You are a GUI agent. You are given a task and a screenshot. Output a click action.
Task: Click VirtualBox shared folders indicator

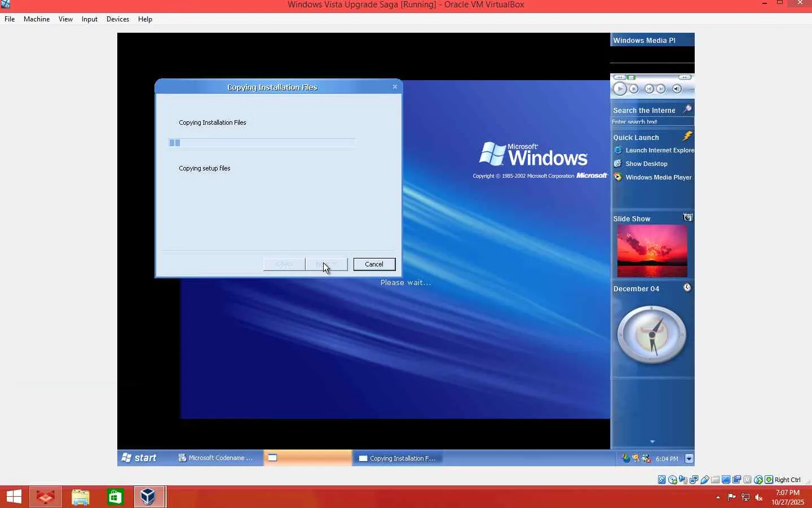click(716, 480)
